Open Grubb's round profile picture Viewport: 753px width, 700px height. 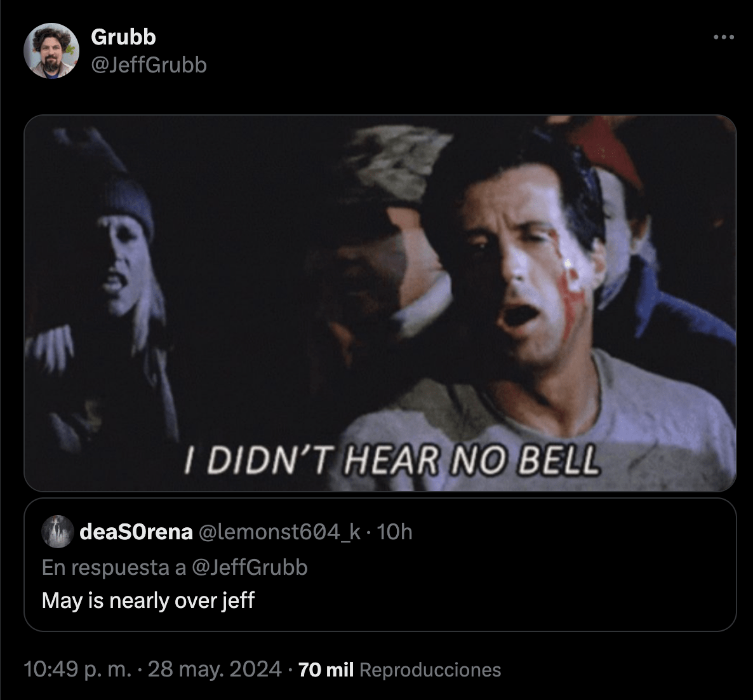pos(51,50)
